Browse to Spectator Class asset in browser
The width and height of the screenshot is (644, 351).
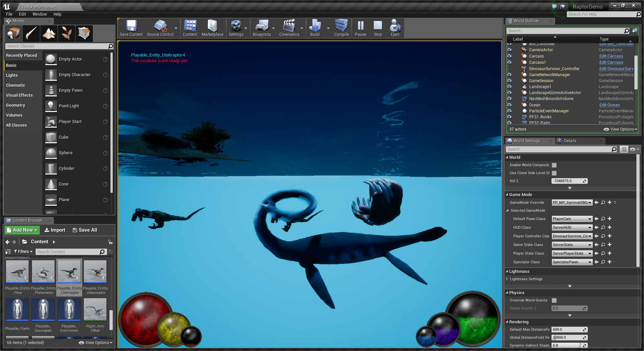(x=603, y=262)
